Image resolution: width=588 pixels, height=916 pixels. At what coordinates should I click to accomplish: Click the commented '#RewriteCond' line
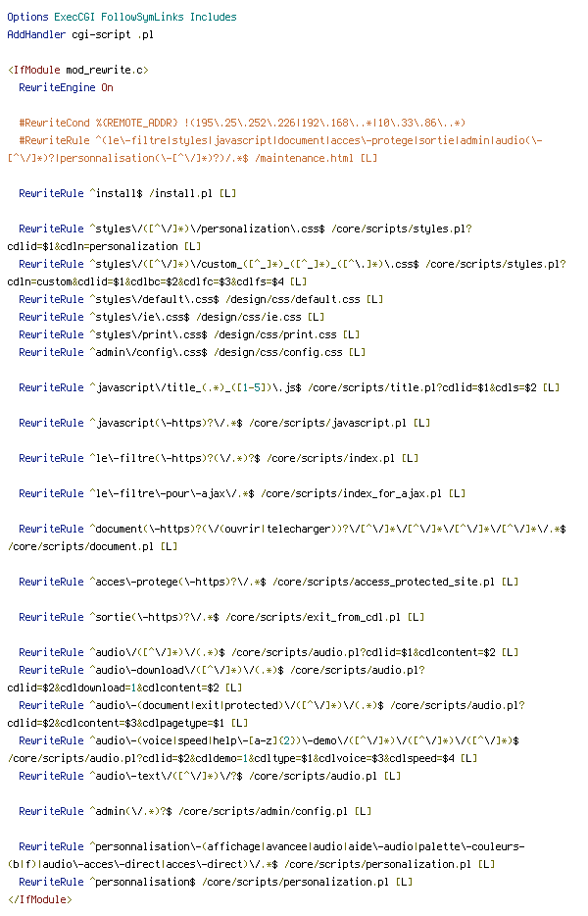(242, 123)
